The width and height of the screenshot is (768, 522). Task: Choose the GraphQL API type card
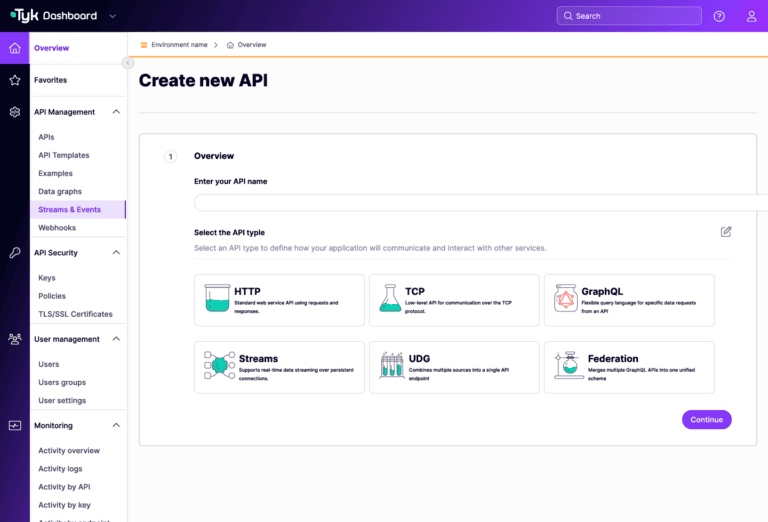point(629,300)
